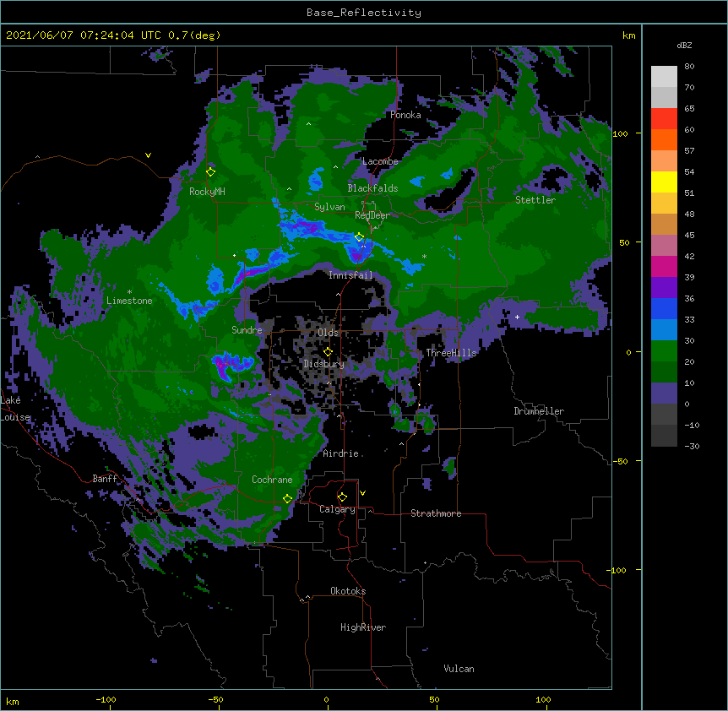
Task: Select the light grey 70-80 dBZ swatch
Action: (664, 77)
